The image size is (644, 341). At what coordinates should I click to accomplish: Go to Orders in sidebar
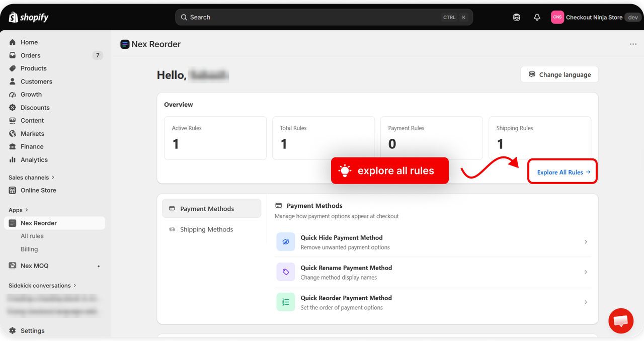55,55
